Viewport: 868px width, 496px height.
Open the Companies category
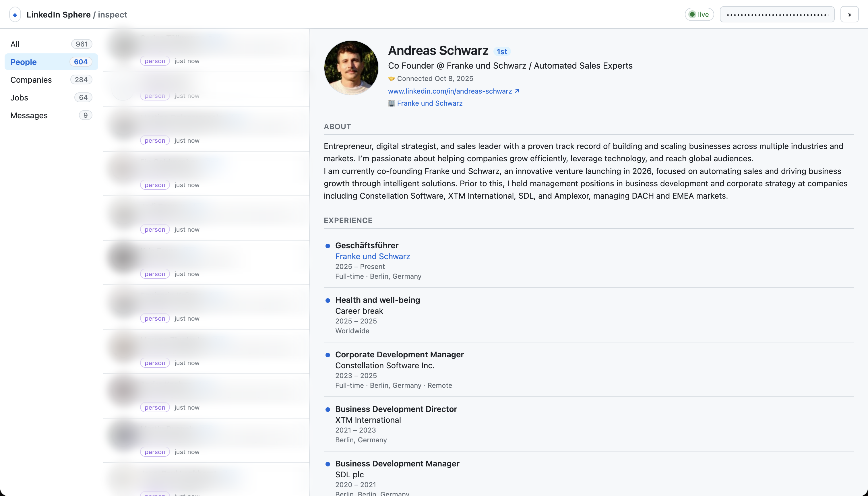[51, 80]
